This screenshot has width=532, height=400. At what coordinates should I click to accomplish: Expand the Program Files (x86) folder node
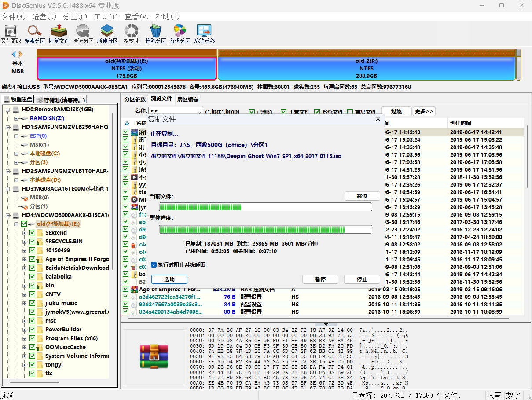[x=24, y=338]
